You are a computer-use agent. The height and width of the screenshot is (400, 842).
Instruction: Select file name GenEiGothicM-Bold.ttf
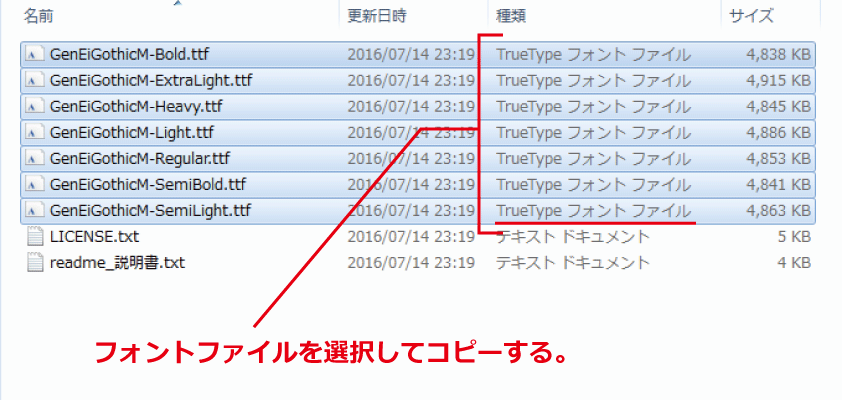(129, 54)
